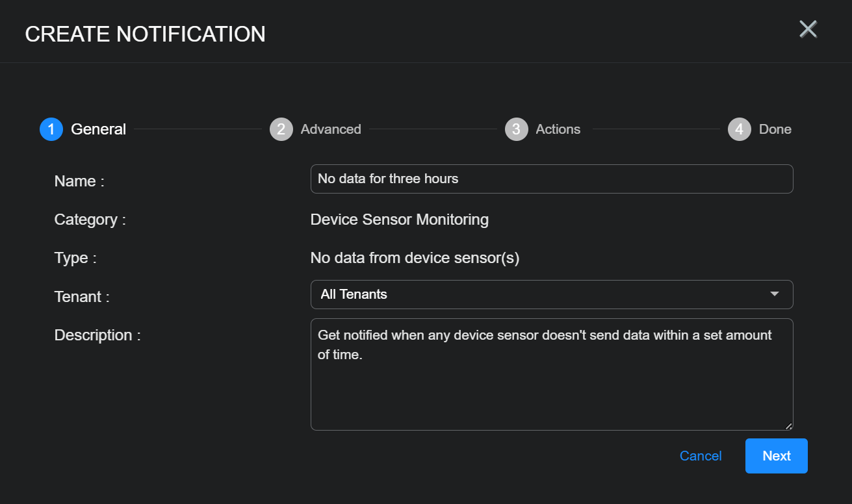
Task: Select the General step label
Action: pyautogui.click(x=98, y=129)
